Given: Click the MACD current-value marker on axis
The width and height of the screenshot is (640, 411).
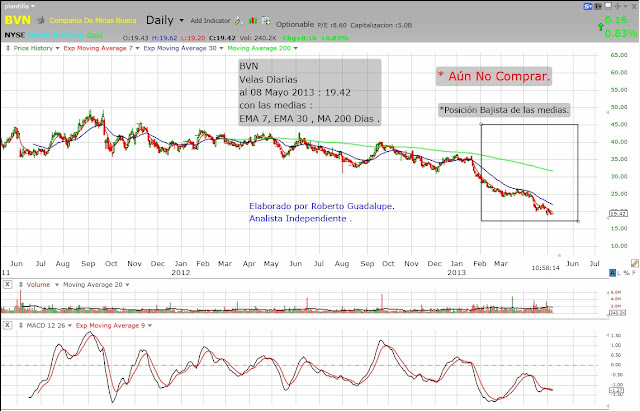Looking at the screenshot, I should 616,390.
